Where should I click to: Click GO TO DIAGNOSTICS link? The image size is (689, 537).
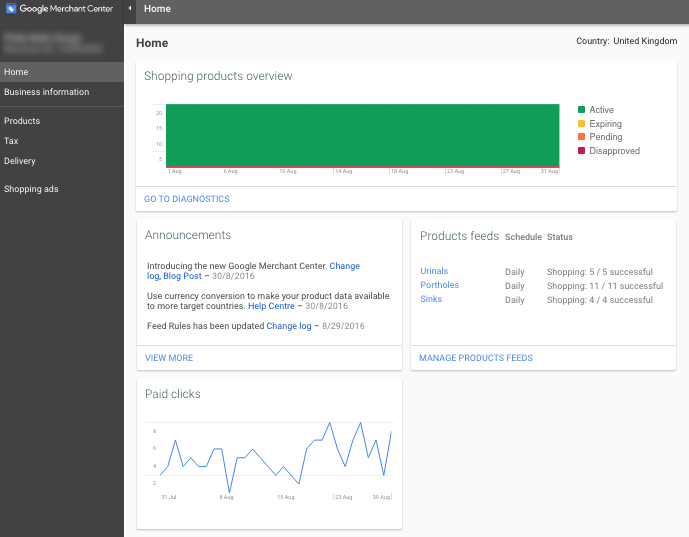coord(187,199)
